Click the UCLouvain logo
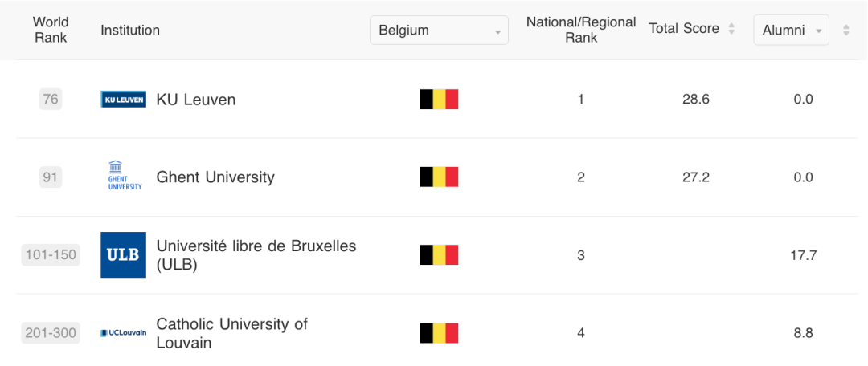 [x=124, y=333]
